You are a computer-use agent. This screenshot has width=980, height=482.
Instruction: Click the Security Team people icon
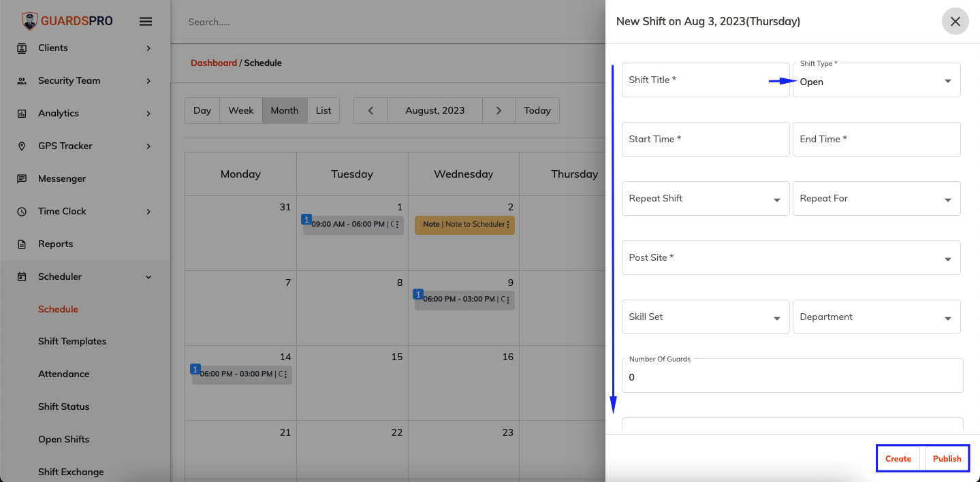22,80
